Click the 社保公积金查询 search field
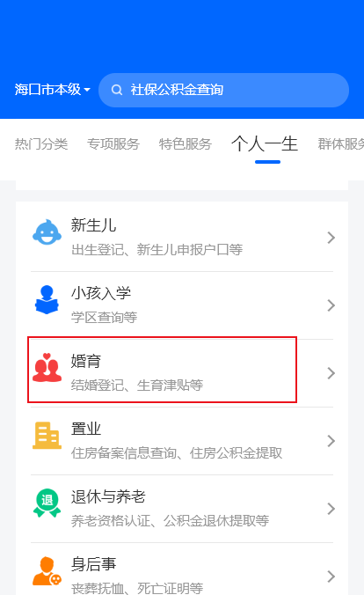364x595 pixels. point(223,90)
